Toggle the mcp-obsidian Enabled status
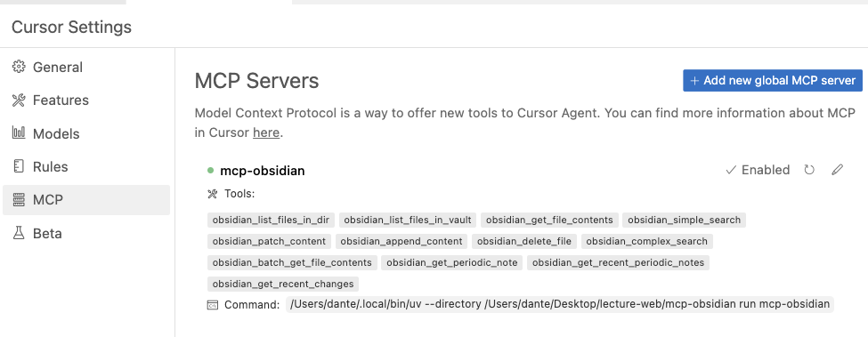868x337 pixels. click(758, 170)
